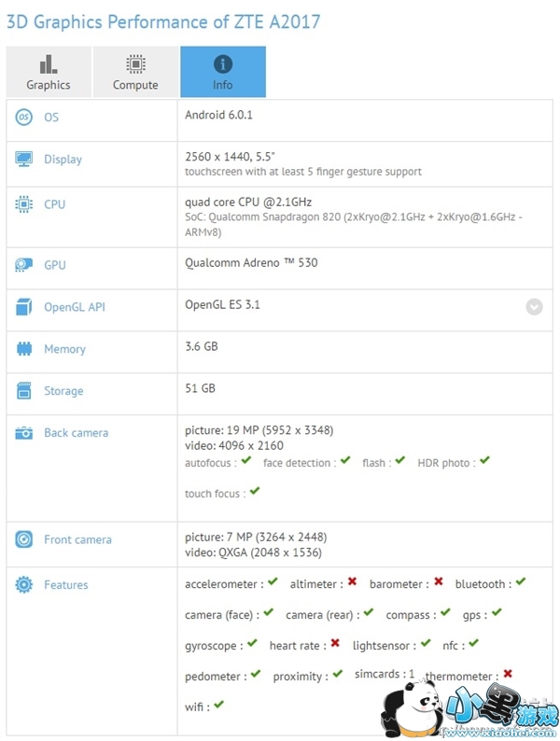The image size is (560, 741).
Task: Click the autofocus green checkmark
Action: click(x=246, y=461)
